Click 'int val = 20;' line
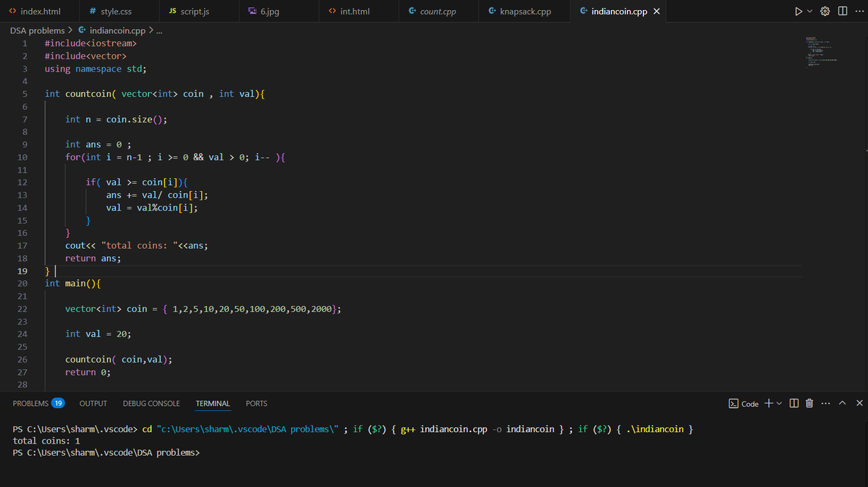 tap(98, 334)
